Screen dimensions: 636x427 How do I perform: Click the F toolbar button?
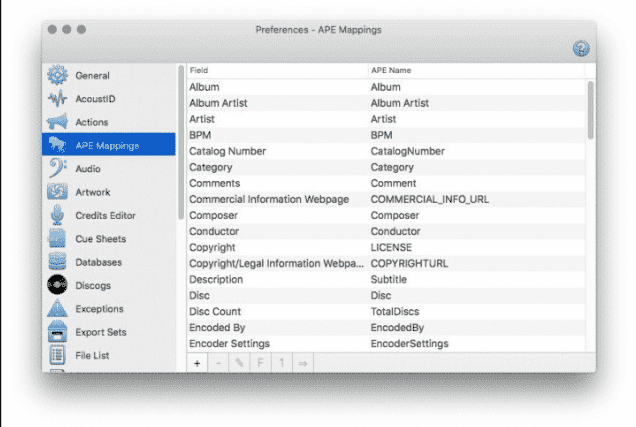tap(260, 363)
